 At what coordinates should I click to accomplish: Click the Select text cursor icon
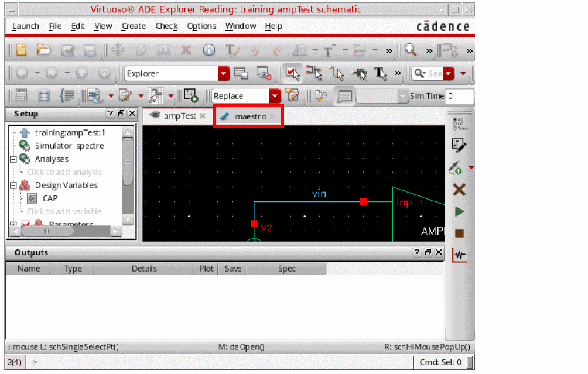[381, 73]
